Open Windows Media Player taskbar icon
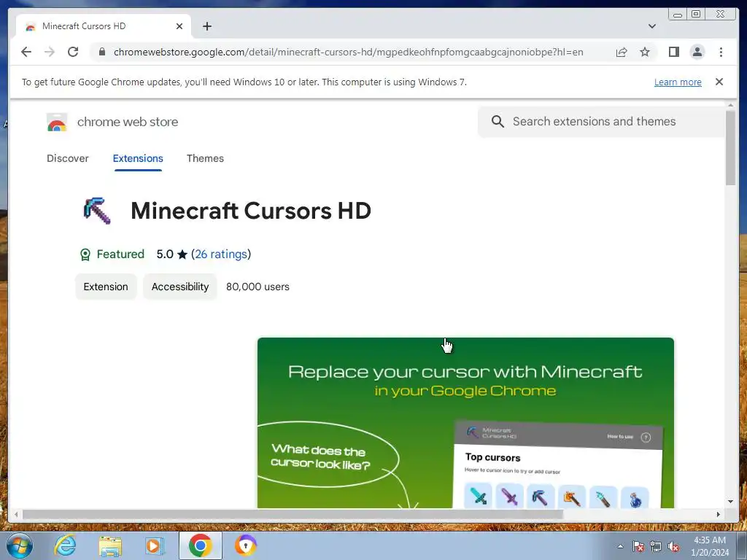The height and width of the screenshot is (560, 747). 155,546
